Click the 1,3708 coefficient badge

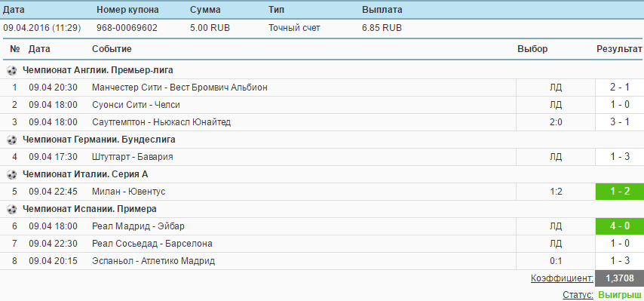click(619, 278)
